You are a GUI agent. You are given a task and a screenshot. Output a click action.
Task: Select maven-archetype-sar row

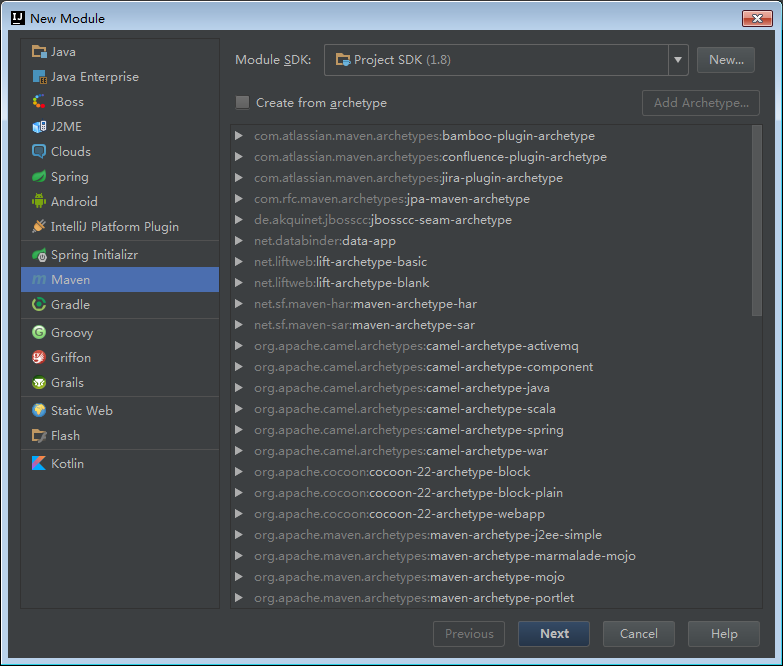pyautogui.click(x=491, y=325)
